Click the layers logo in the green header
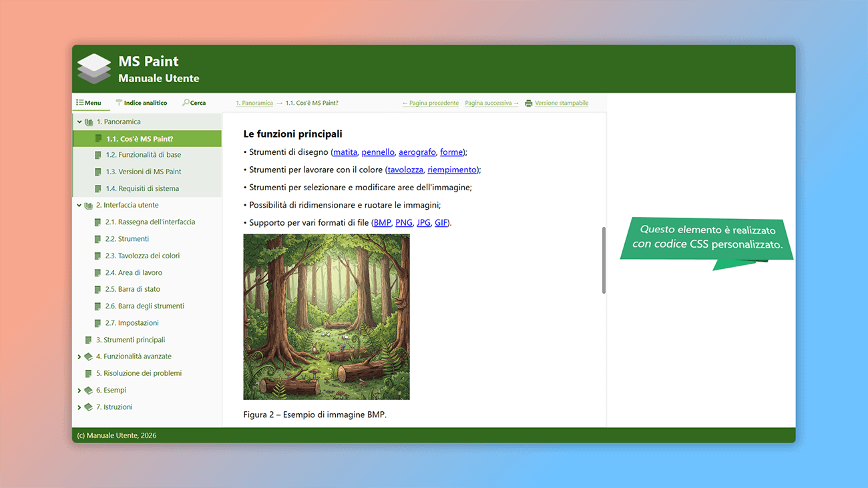This screenshot has width=868, height=488. point(93,67)
